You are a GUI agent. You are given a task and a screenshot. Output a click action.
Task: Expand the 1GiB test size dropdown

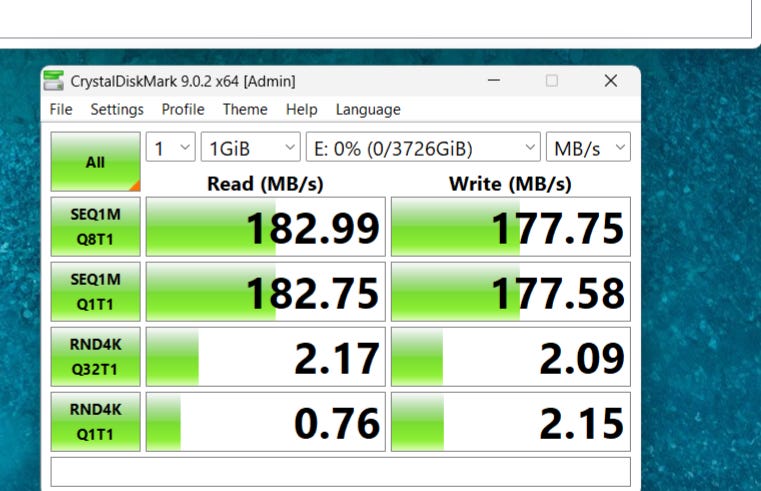(251, 147)
